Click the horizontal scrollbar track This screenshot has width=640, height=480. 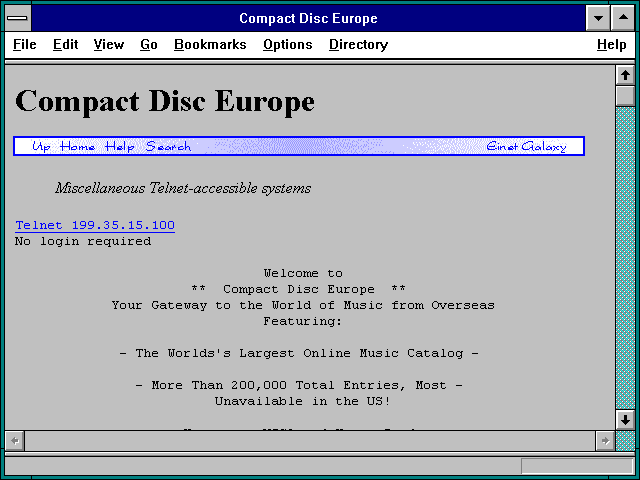click(x=310, y=441)
